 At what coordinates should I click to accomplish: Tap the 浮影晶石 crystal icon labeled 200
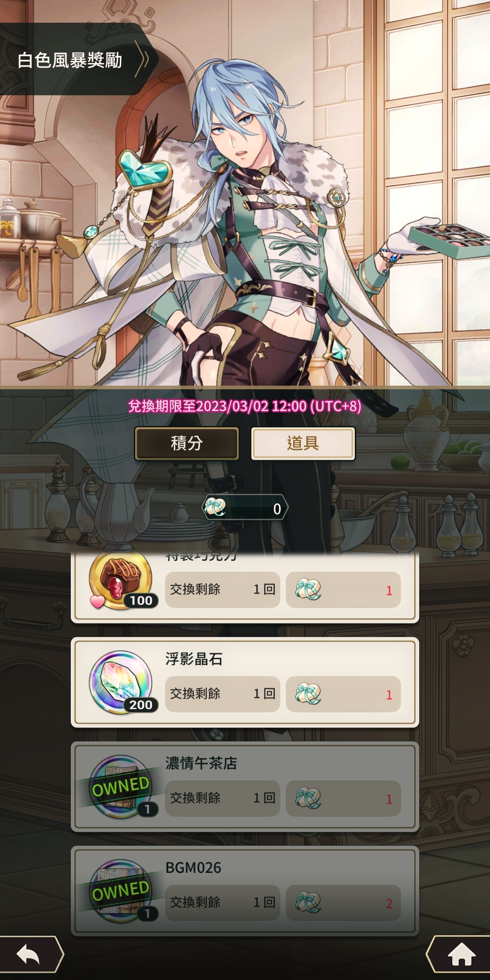click(x=122, y=682)
